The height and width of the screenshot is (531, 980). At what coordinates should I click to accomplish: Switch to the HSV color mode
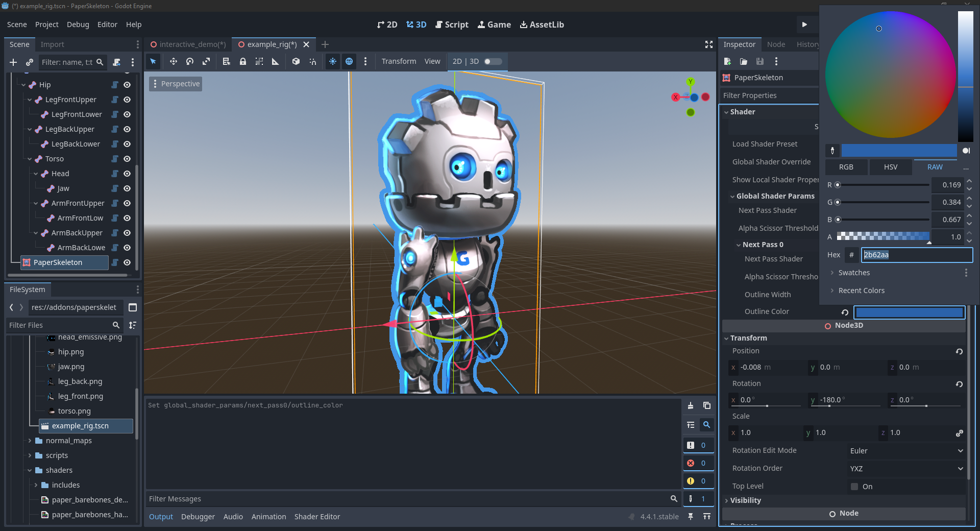[x=891, y=167]
